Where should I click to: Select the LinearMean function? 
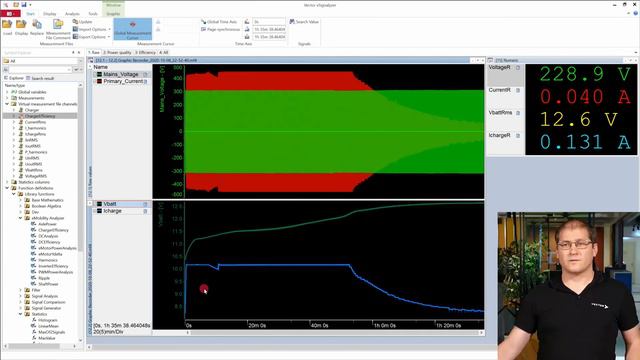(x=48, y=326)
